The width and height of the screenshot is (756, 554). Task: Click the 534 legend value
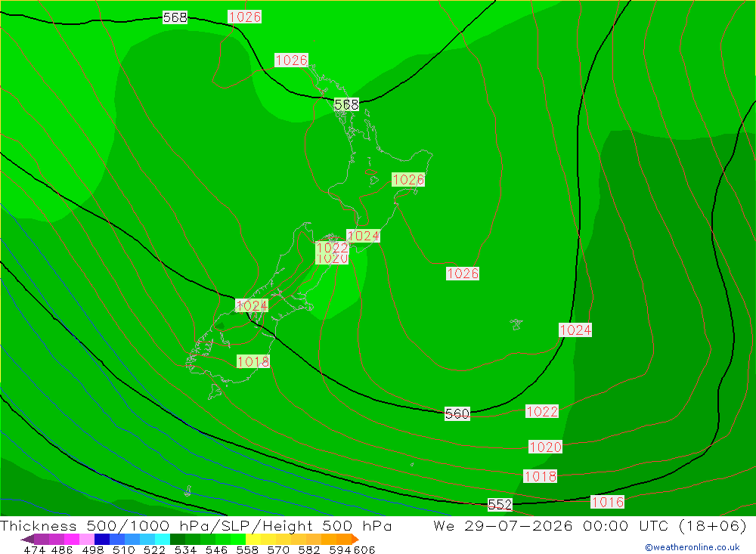point(185,549)
